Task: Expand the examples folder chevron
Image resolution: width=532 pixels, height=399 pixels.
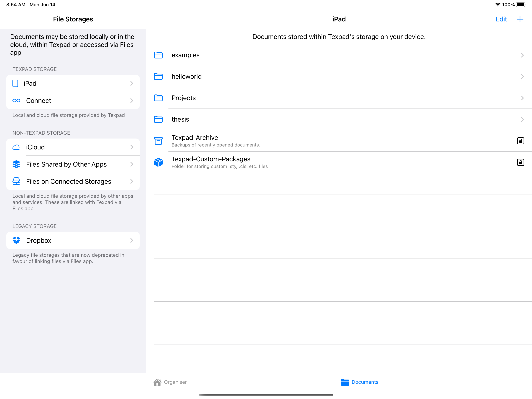Action: (x=522, y=55)
